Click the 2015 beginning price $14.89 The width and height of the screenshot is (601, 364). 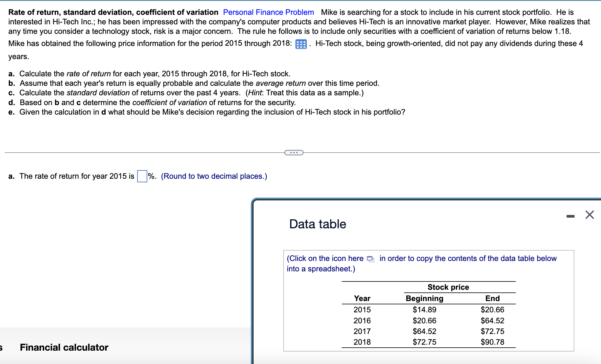point(424,310)
